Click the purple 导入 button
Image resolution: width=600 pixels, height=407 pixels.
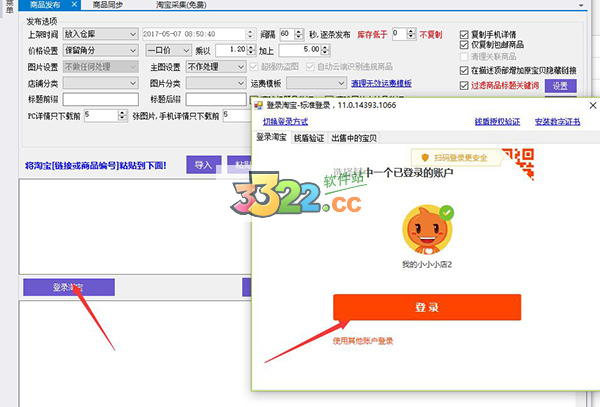point(204,165)
